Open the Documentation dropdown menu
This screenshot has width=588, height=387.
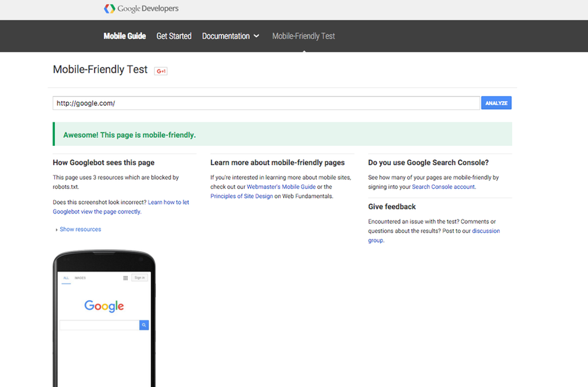click(x=230, y=36)
